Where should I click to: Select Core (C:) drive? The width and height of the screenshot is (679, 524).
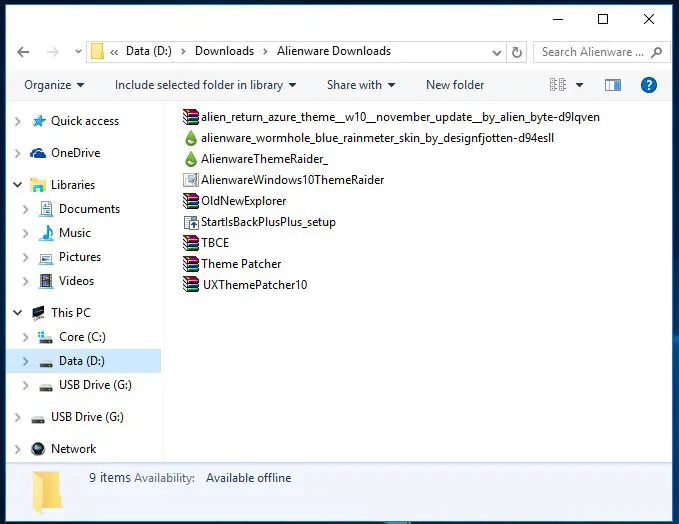pyautogui.click(x=82, y=337)
